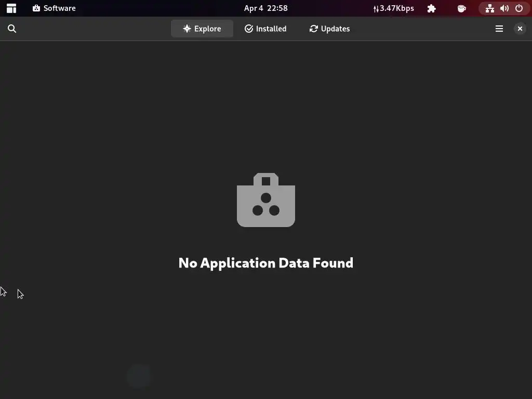Open the Apr 4 22:58 clock calendar
The width and height of the screenshot is (532, 399).
(265, 8)
